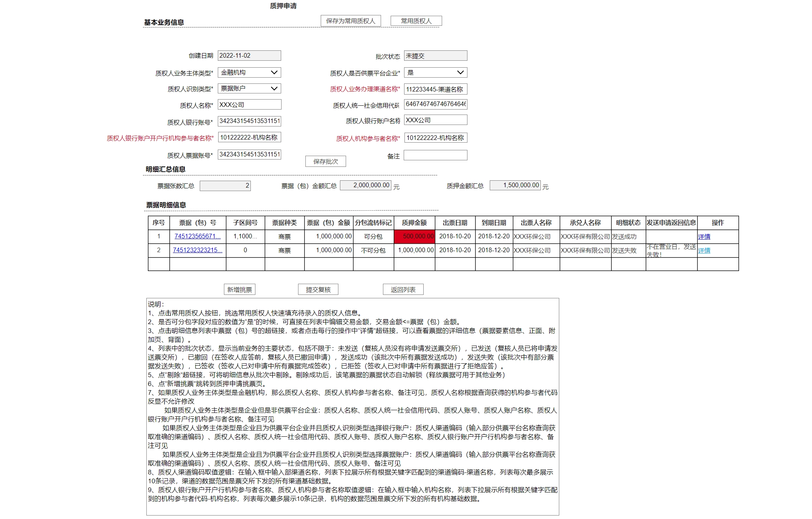812x519 pixels.
Task: Open the 常用质权人 picker button
Action: 416,21
